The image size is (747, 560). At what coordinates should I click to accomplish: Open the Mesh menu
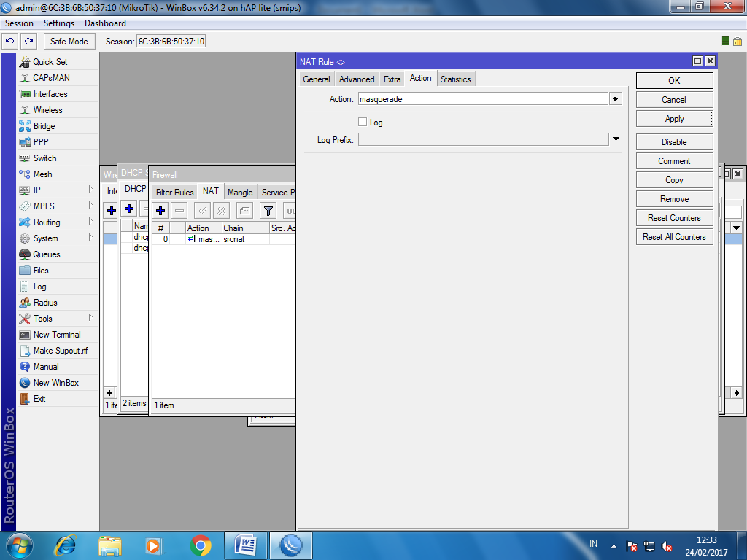(x=58, y=174)
